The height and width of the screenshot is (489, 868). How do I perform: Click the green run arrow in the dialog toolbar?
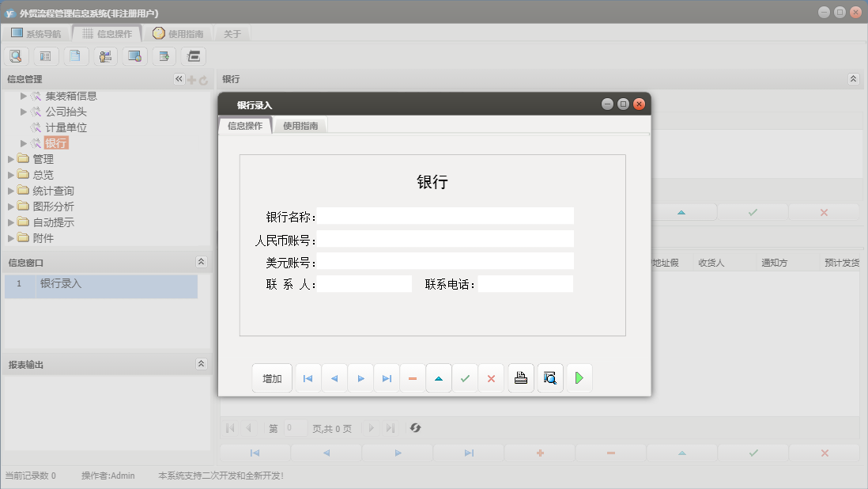coord(579,377)
